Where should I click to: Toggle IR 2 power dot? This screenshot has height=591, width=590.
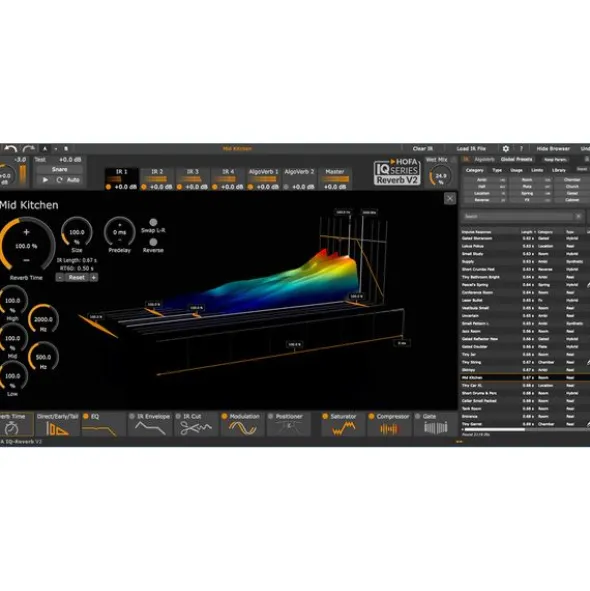(144, 187)
